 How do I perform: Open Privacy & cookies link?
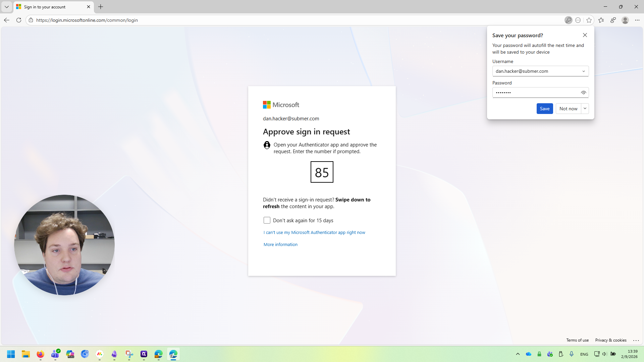tap(610, 340)
